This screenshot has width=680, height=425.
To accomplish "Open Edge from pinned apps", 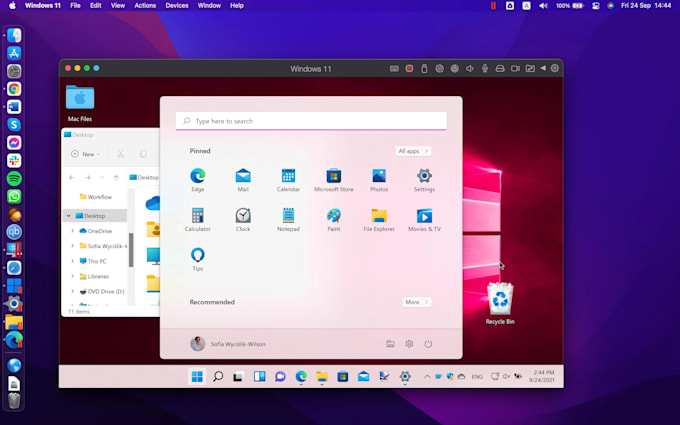I will [x=198, y=180].
